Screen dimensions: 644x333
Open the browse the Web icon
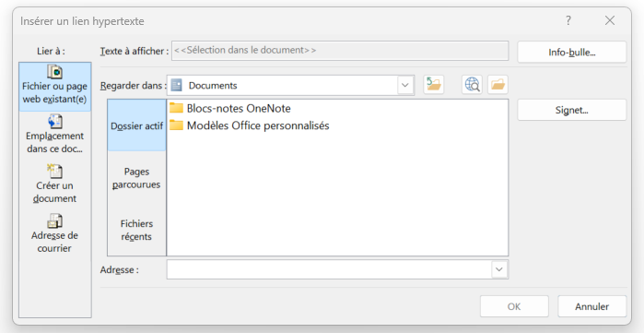(x=472, y=85)
